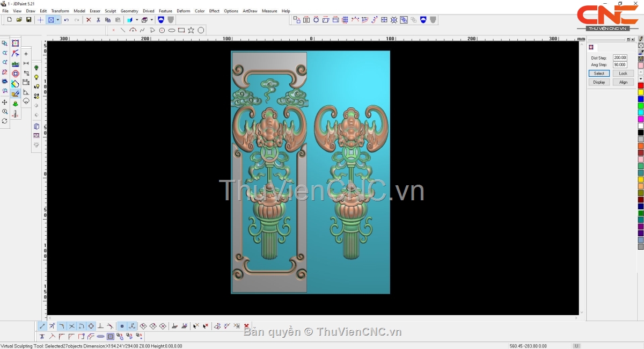Pick the black color swatch
644x349 pixels.
pyautogui.click(x=641, y=133)
